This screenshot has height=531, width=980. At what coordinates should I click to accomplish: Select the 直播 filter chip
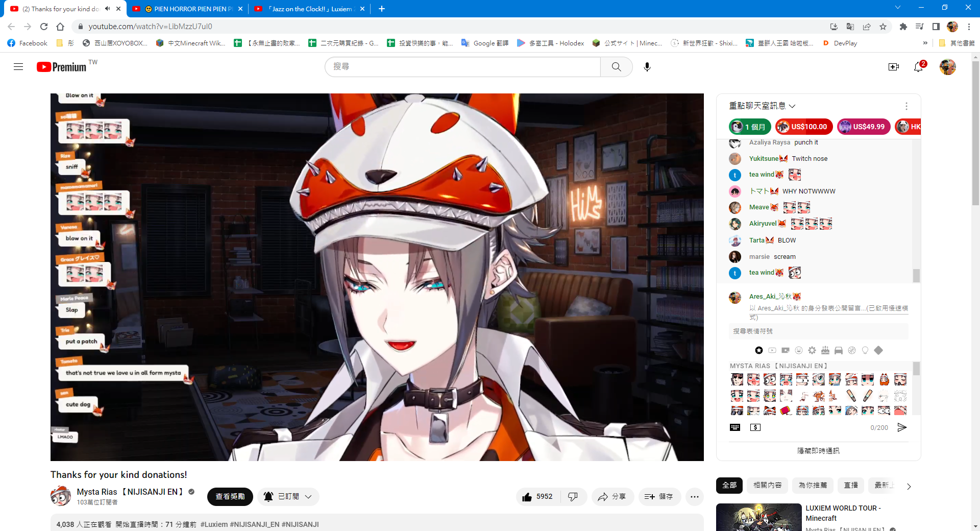pos(851,485)
